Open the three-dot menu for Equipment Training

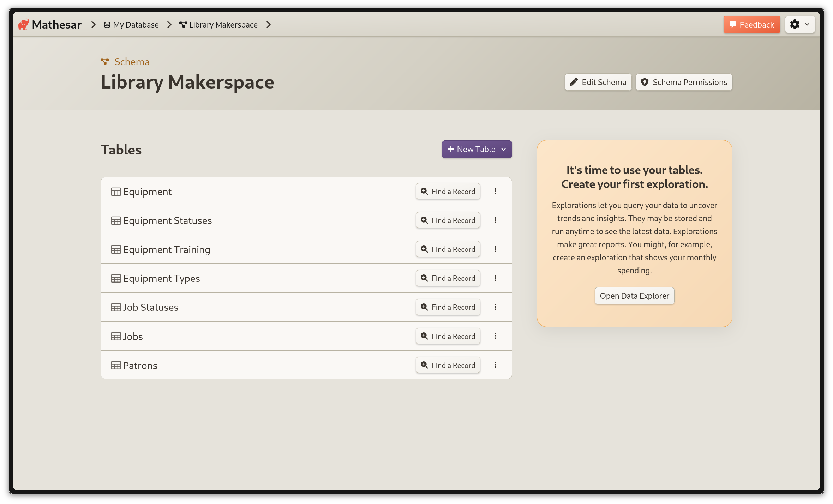point(495,249)
